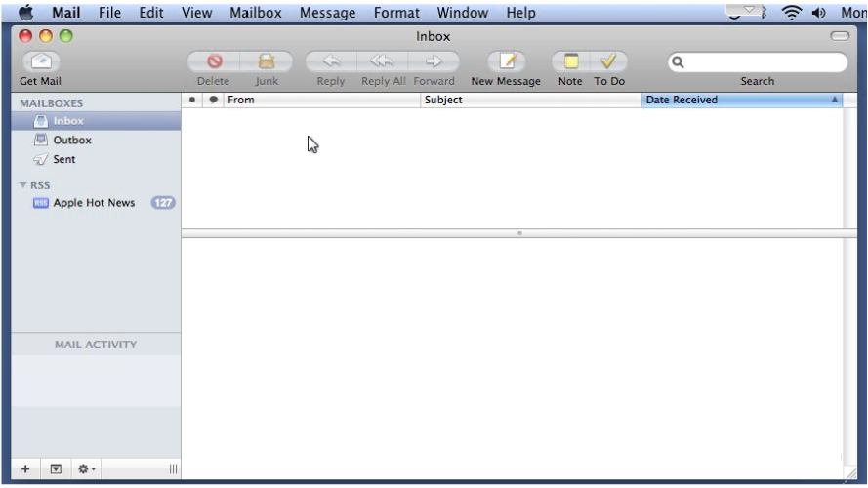The image size is (868, 488).
Task: Open Apple Hot News RSS feed
Action: 97,203
